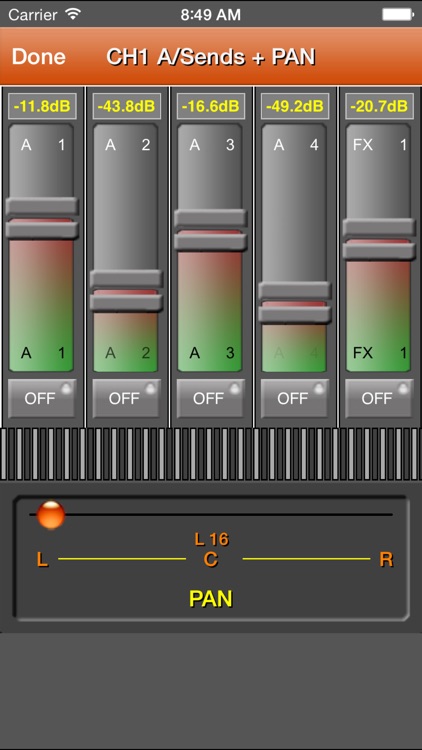Toggle the OFF switch for A 4
Screen dimensions: 422x750
[x=294, y=398]
